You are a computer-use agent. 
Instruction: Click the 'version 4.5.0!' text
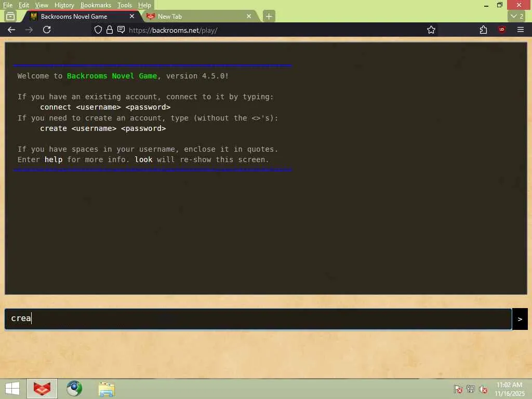point(197,76)
